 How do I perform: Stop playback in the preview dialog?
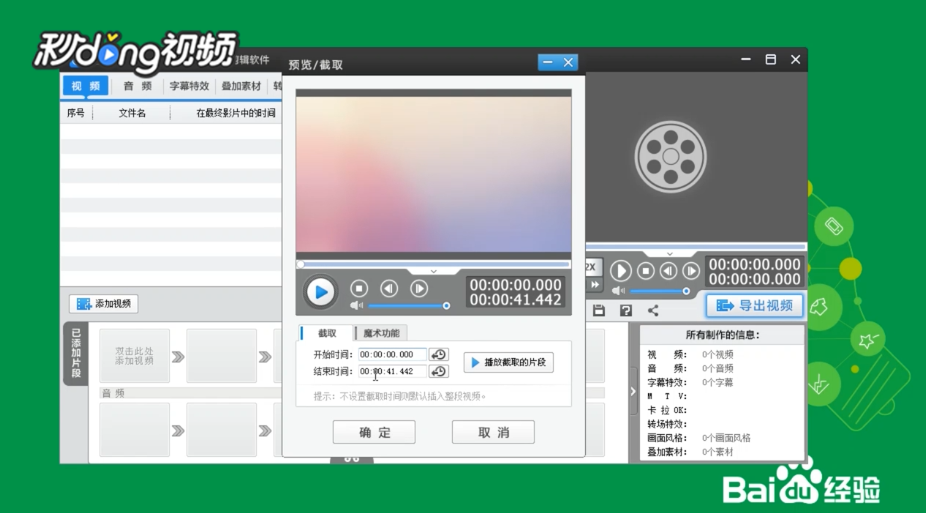pos(358,288)
